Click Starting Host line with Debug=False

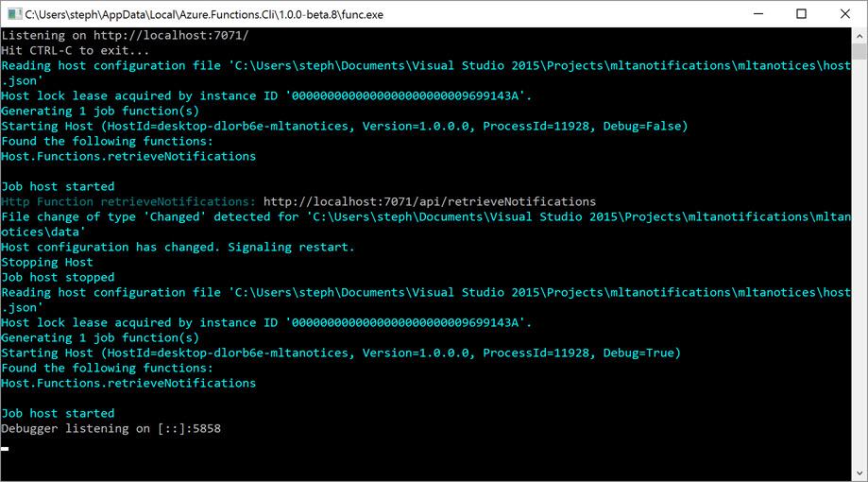tap(345, 127)
